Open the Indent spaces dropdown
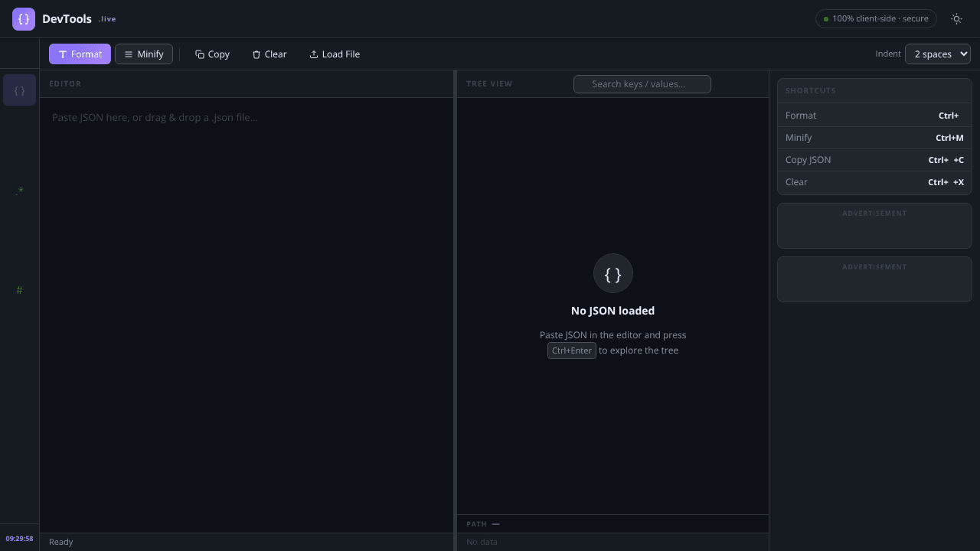The width and height of the screenshot is (980, 551). coord(938,54)
